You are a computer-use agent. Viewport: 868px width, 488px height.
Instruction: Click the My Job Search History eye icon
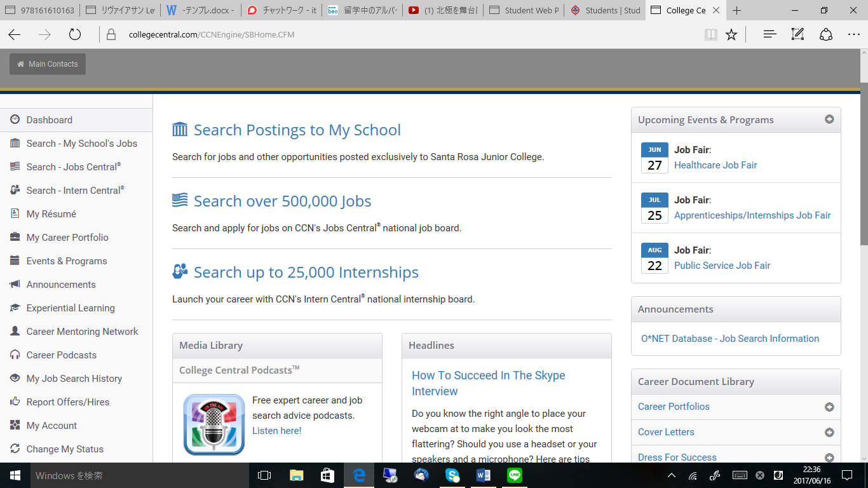click(15, 379)
